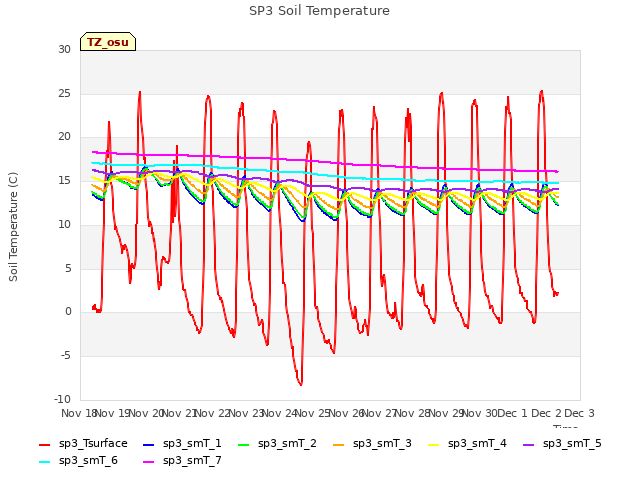Toggle the sp3_smT_5 legend label
This screenshot has width=640, height=480.
572,444
